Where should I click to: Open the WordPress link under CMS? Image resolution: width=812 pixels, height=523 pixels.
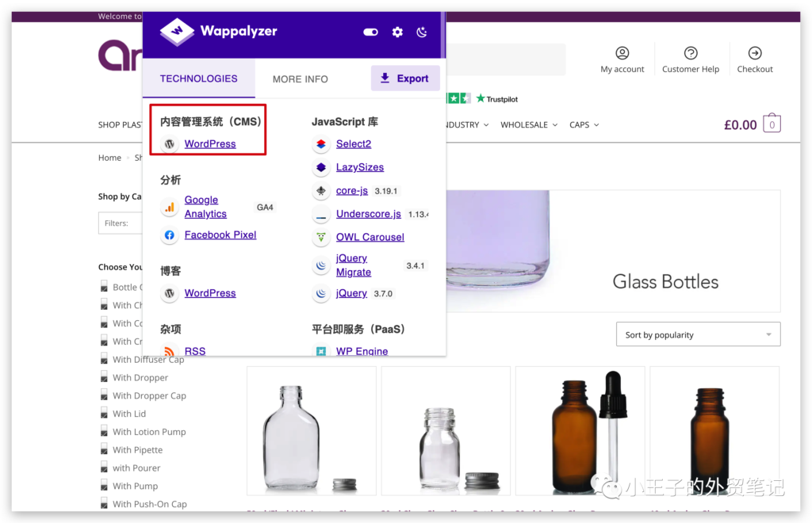coord(210,143)
